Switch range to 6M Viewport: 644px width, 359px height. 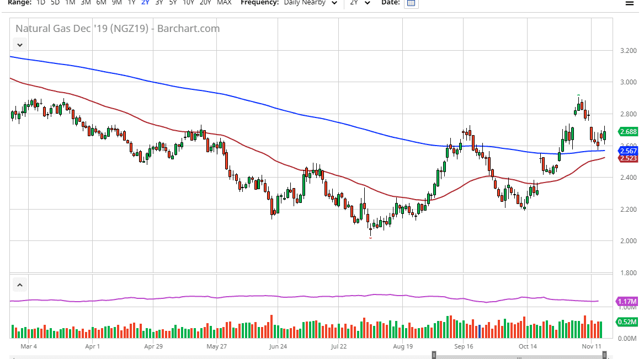coord(101,3)
